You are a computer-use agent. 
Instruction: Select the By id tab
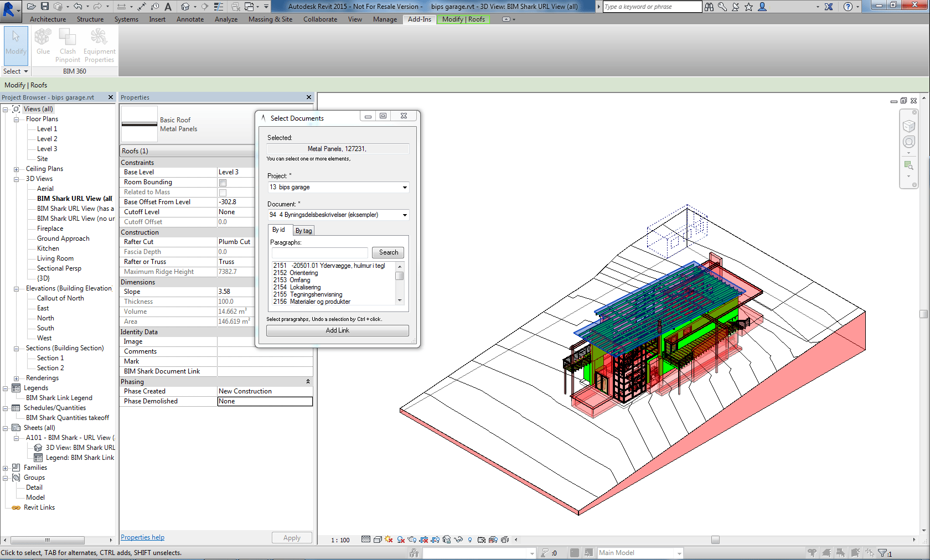point(279,230)
